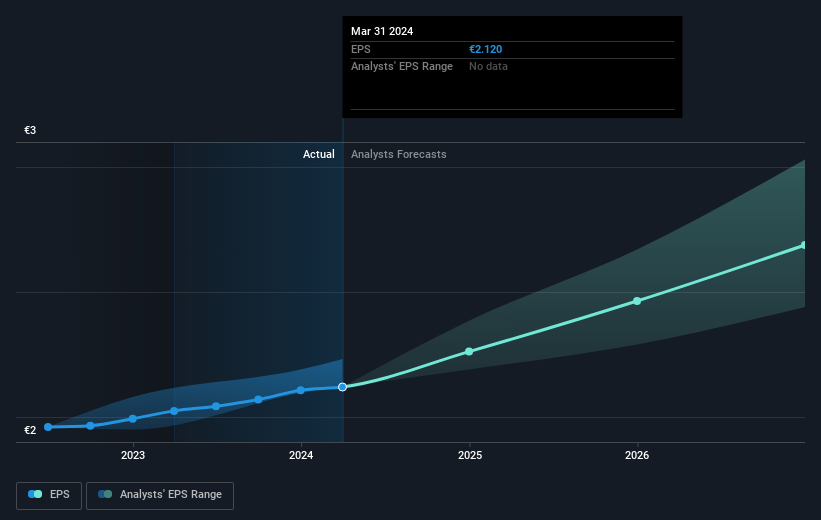The image size is (821, 520).
Task: Click the '2023' x-axis label
Action: click(133, 455)
